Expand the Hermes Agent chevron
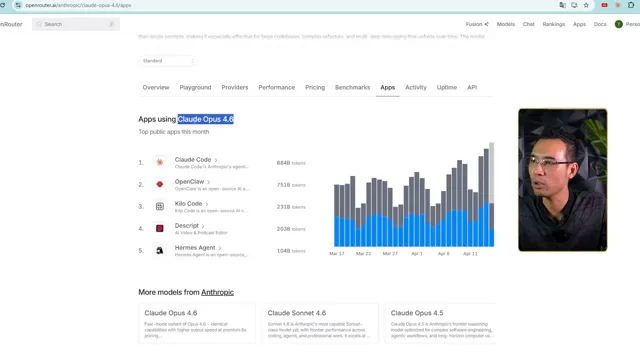Screen dimensions: 640x360 [x=220, y=248]
